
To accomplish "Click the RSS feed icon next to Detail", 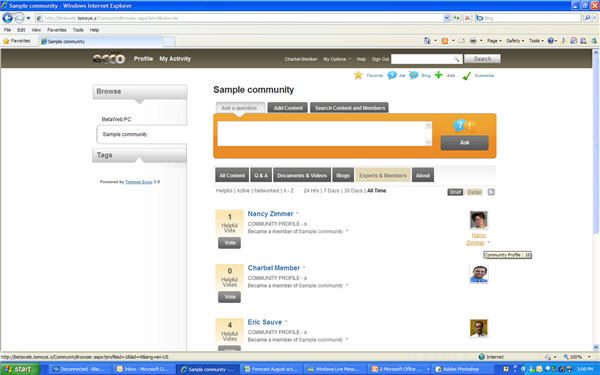I will pos(491,192).
